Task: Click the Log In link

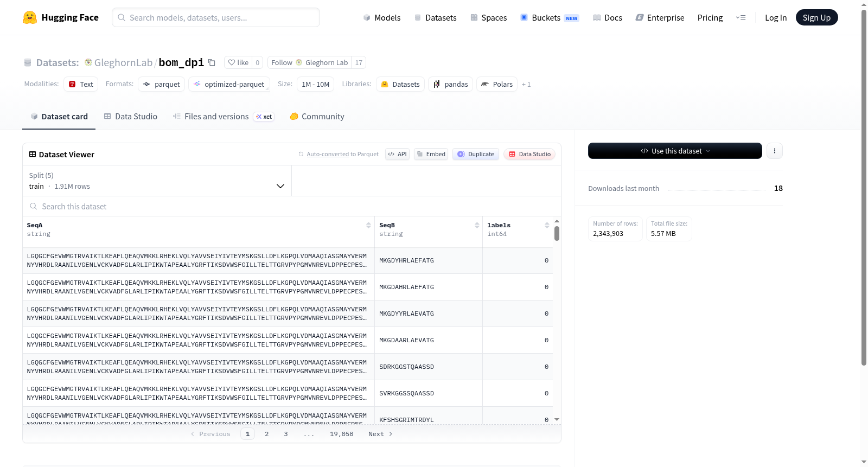Action: coord(776,17)
